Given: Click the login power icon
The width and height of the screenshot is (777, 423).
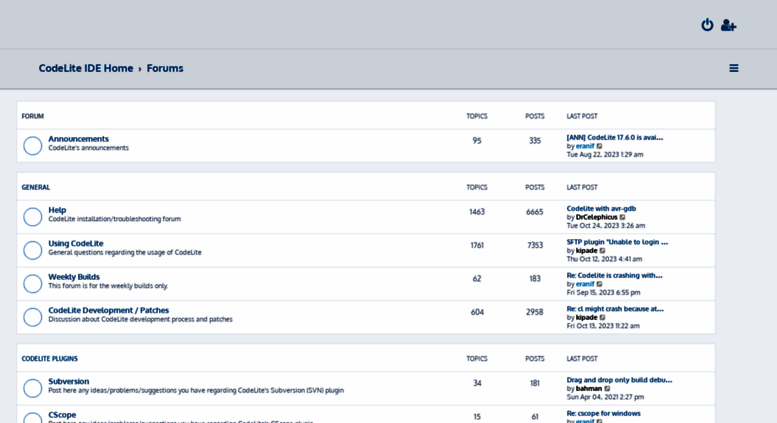Looking at the screenshot, I should coord(707,25).
